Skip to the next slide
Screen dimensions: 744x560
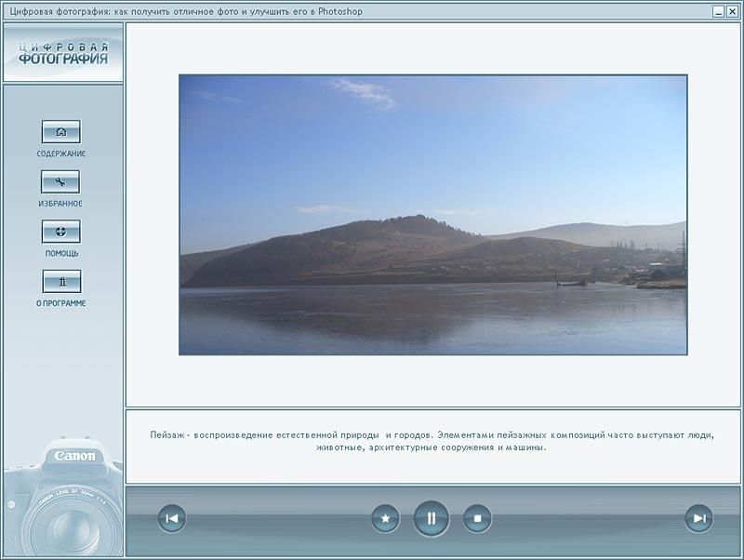[x=698, y=518]
